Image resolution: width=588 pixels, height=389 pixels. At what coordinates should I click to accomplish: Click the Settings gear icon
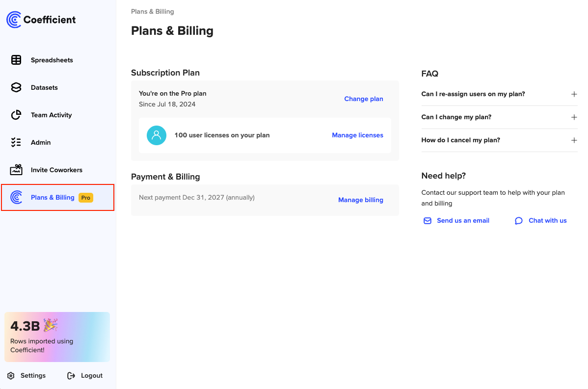[11, 376]
